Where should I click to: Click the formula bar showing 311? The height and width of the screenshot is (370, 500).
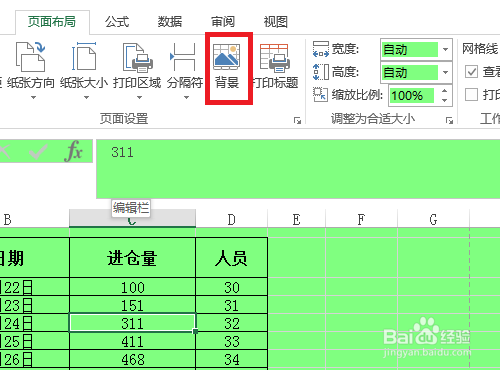(x=298, y=169)
